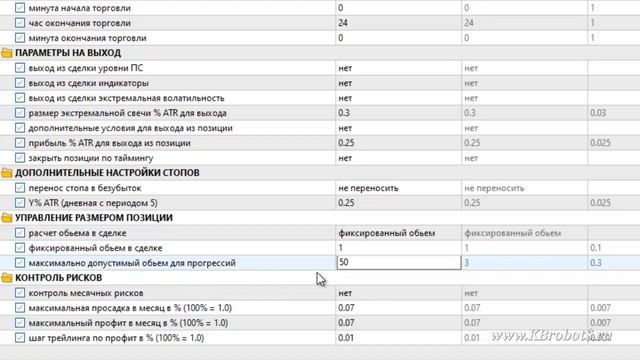Toggle checkbox for фиксированный обьем в сделке
Viewport: 640px width, 360px height.
point(20,248)
